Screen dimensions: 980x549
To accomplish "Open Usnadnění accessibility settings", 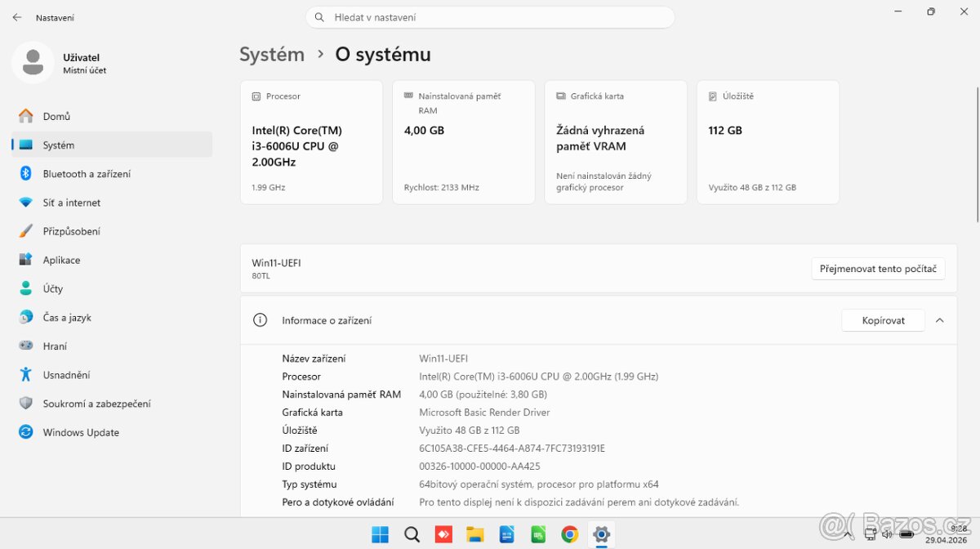I will [25, 374].
